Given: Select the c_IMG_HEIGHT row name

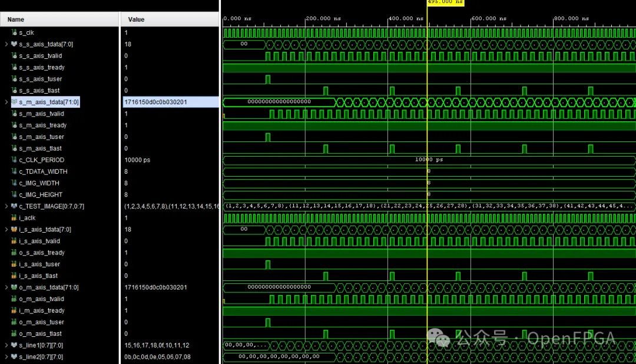Looking at the screenshot, I should (x=41, y=195).
